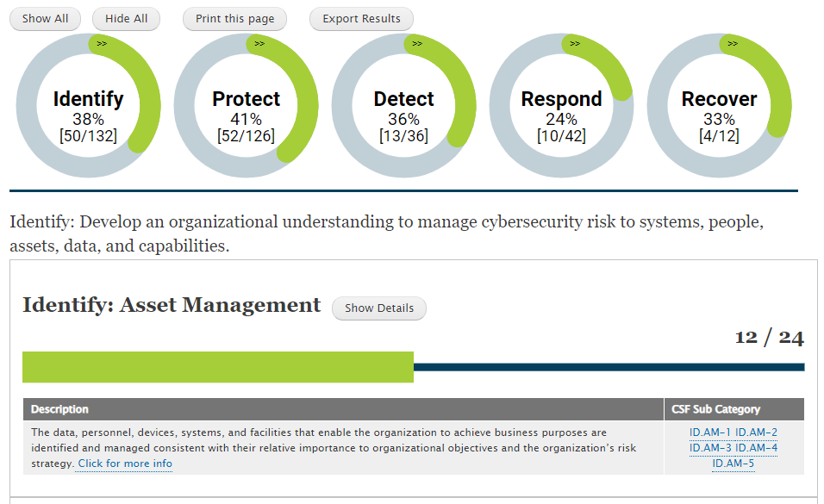This screenshot has width=824, height=504.
Task: Open the Identify 38% score chart
Action: [88, 107]
